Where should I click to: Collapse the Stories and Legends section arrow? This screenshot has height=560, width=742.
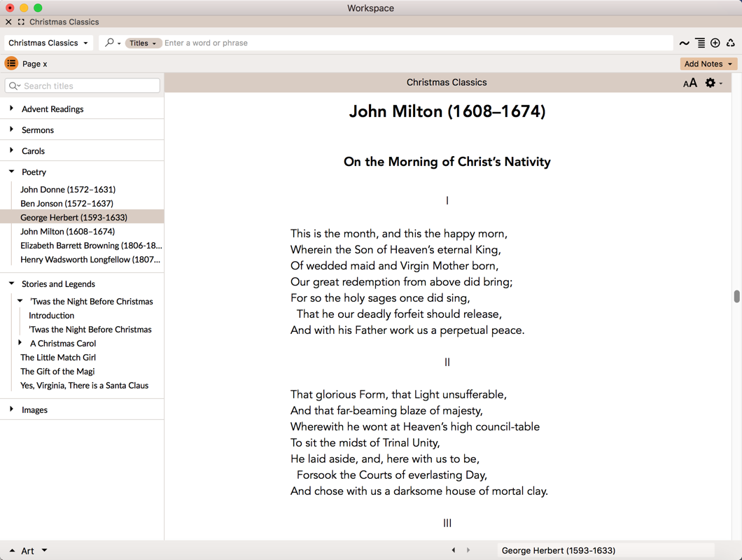point(11,283)
